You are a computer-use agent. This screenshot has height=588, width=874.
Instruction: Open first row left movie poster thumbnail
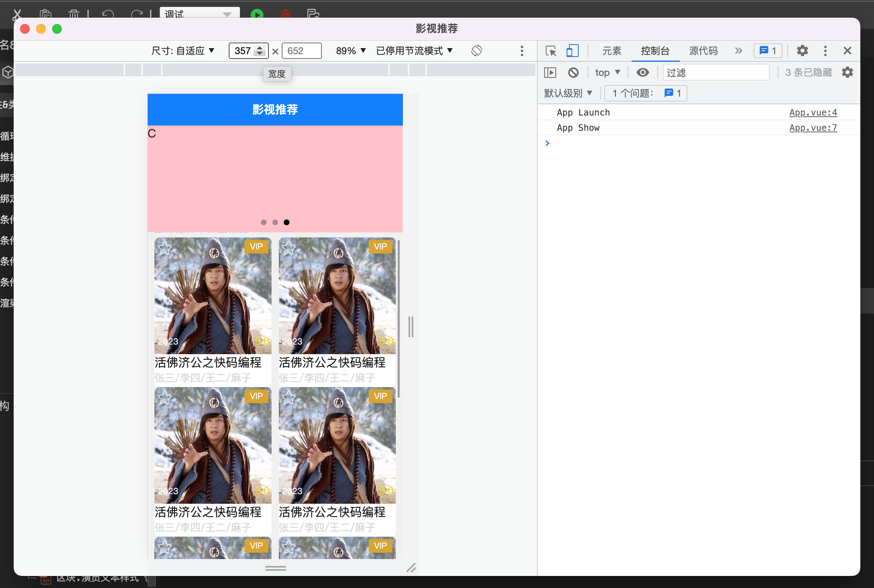[213, 296]
